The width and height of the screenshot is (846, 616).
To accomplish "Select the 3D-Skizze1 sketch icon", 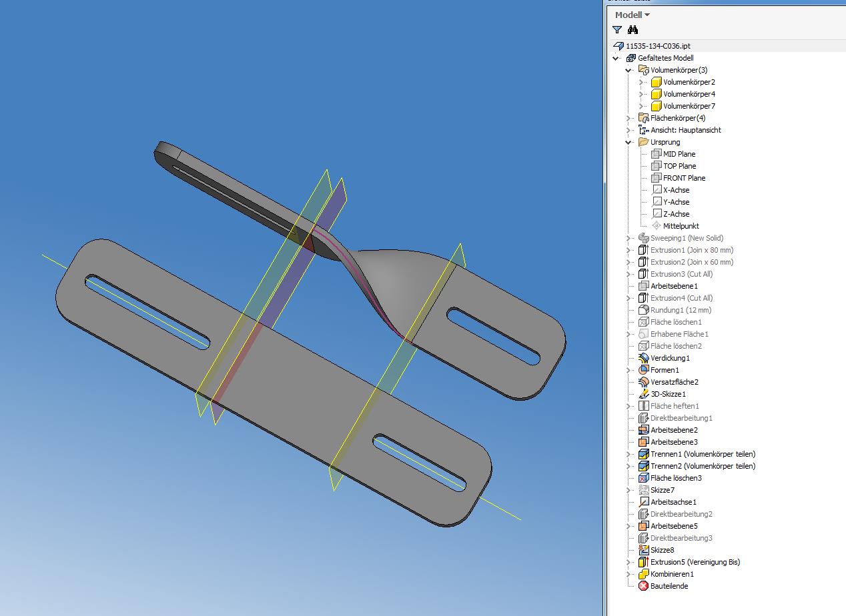I will pos(643,394).
